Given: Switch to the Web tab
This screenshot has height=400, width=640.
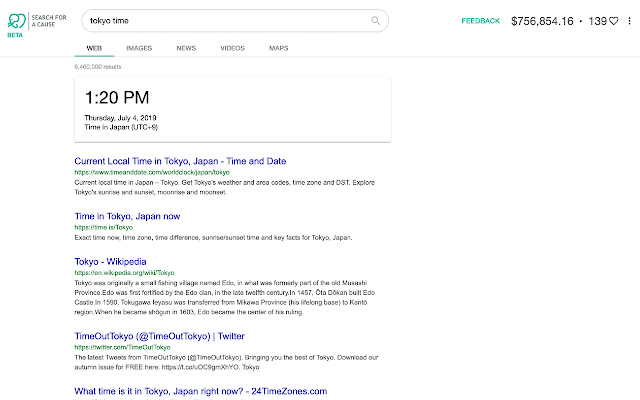Looking at the screenshot, I should click(x=95, y=47).
